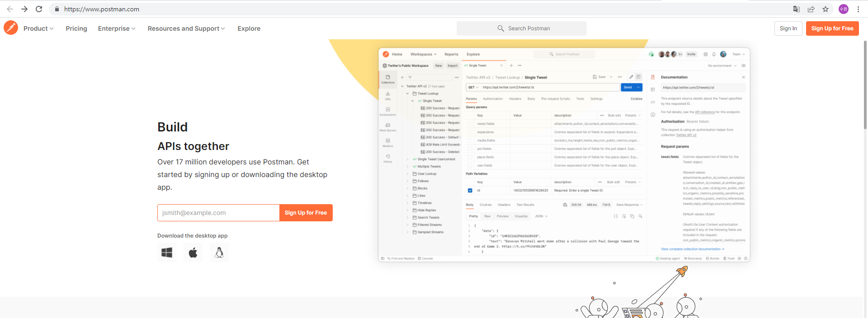Open the Pricing page

76,28
